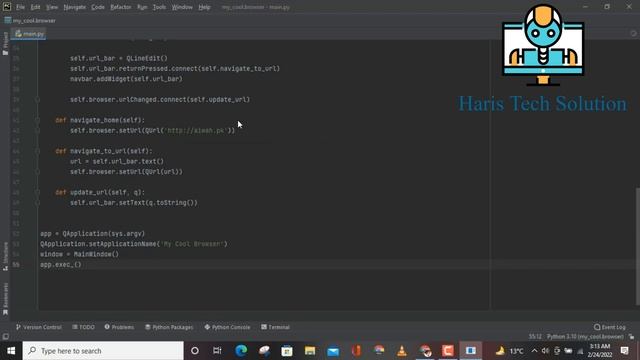Open the Window menu
Screen dimensions: 640x360
click(182, 7)
